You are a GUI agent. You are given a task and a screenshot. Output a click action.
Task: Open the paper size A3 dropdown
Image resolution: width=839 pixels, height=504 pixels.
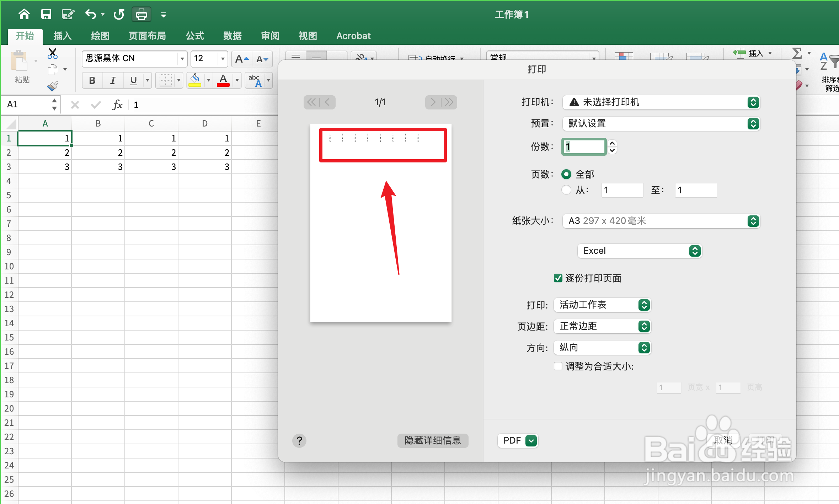coord(753,221)
